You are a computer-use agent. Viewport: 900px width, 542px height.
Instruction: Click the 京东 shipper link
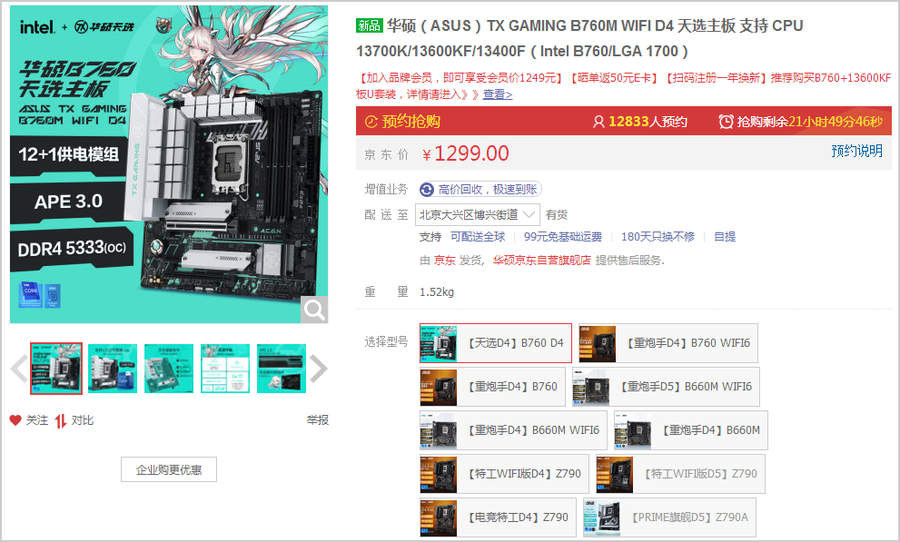click(x=444, y=260)
